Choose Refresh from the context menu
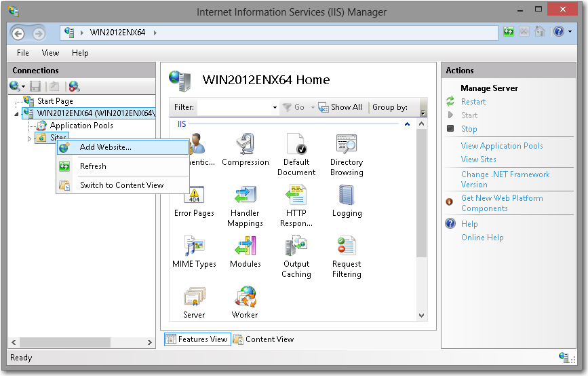This screenshot has height=376, width=588. point(123,166)
